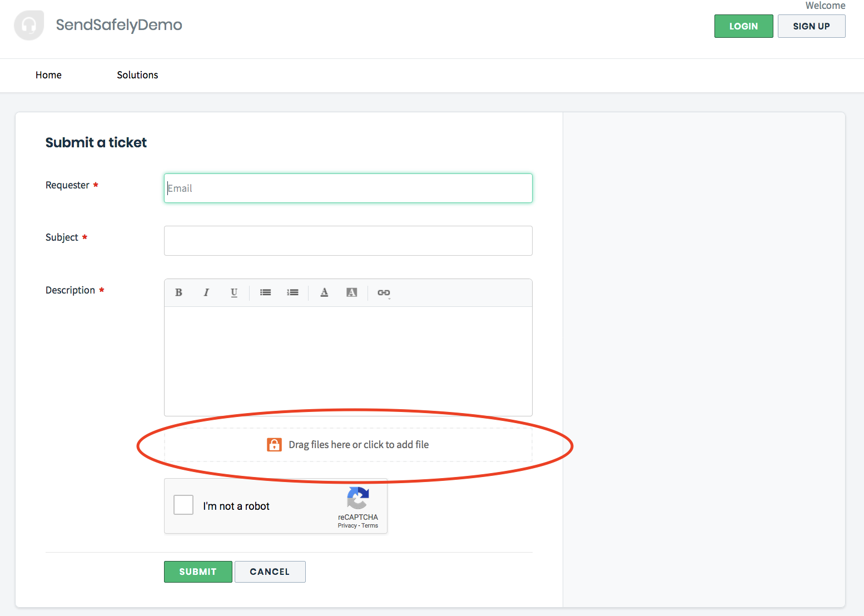864x616 pixels.
Task: Click inside the Description text area
Action: pyautogui.click(x=348, y=361)
